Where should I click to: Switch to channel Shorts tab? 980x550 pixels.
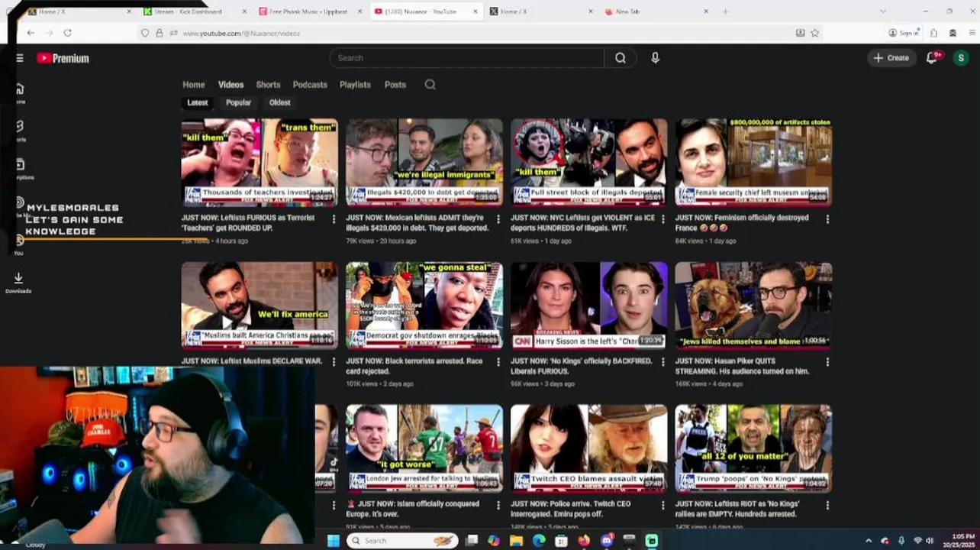[268, 85]
